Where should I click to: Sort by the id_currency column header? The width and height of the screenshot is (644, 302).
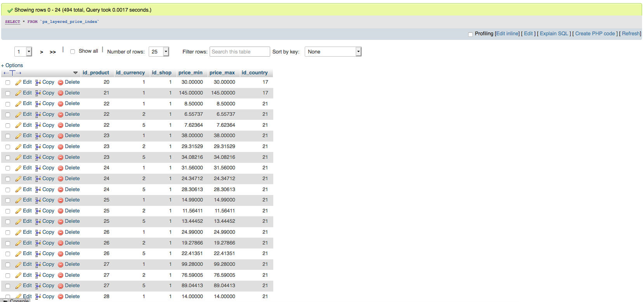(130, 72)
